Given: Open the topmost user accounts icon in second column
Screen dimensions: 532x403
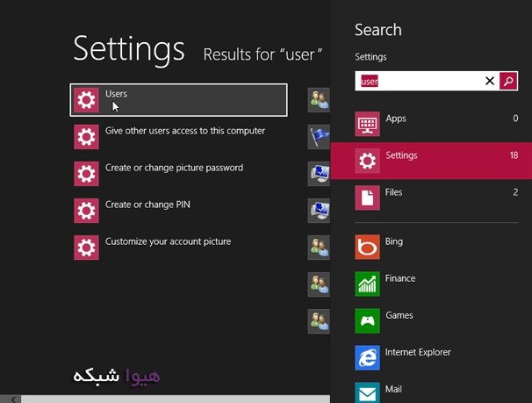Looking at the screenshot, I should [x=319, y=100].
